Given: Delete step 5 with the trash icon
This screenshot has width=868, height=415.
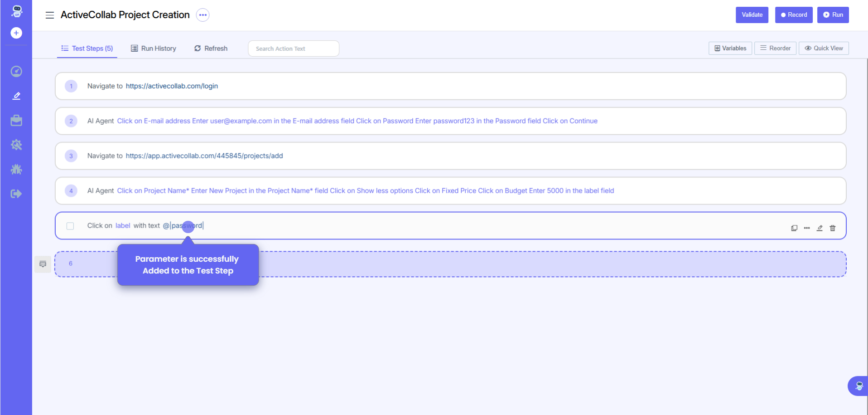Looking at the screenshot, I should click(832, 228).
